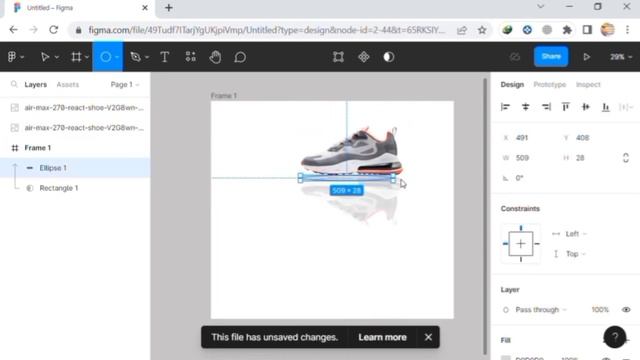Click the Frame 1 canvas label

point(224,96)
